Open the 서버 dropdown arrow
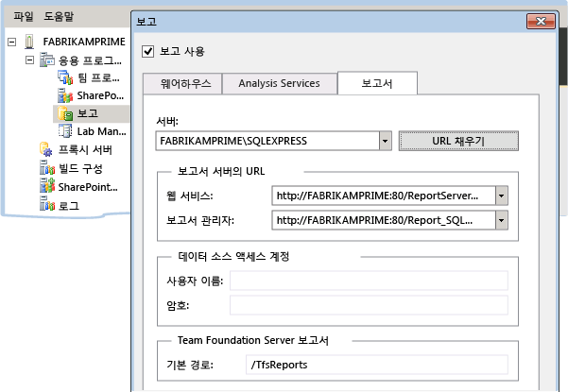The image size is (568, 392). 386,141
